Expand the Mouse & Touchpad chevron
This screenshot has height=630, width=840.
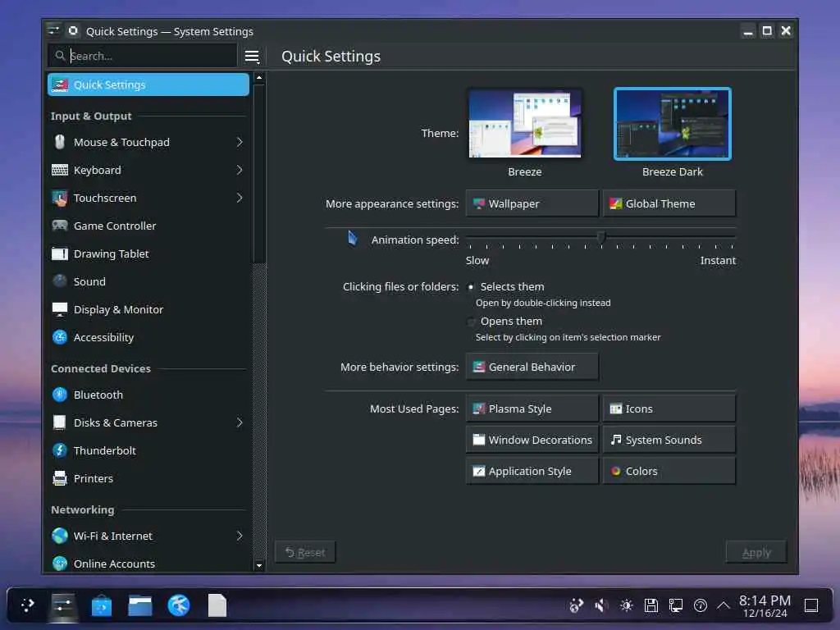tap(240, 142)
